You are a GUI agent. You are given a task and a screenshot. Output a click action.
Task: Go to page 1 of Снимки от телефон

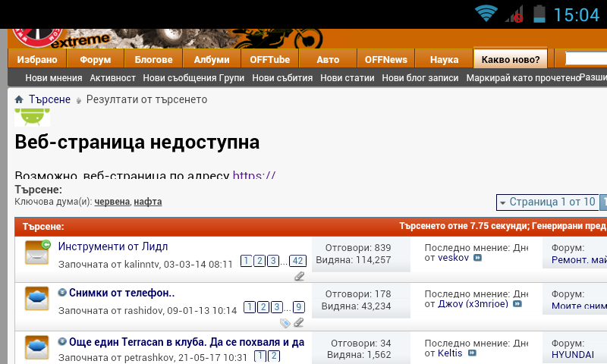(x=250, y=307)
